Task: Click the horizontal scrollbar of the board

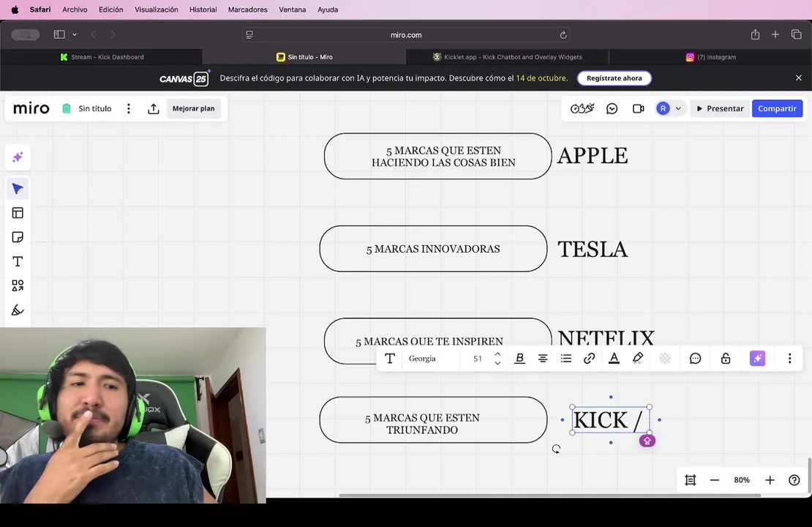Action: click(549, 496)
